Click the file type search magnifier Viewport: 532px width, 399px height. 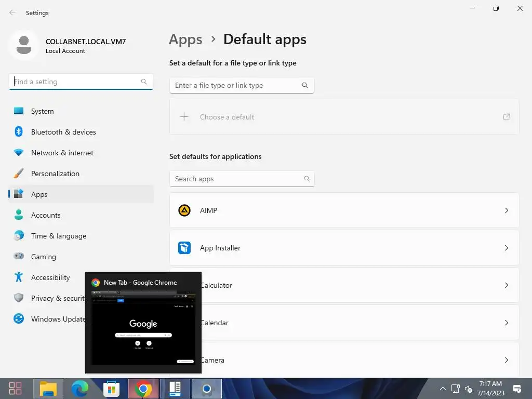(304, 85)
